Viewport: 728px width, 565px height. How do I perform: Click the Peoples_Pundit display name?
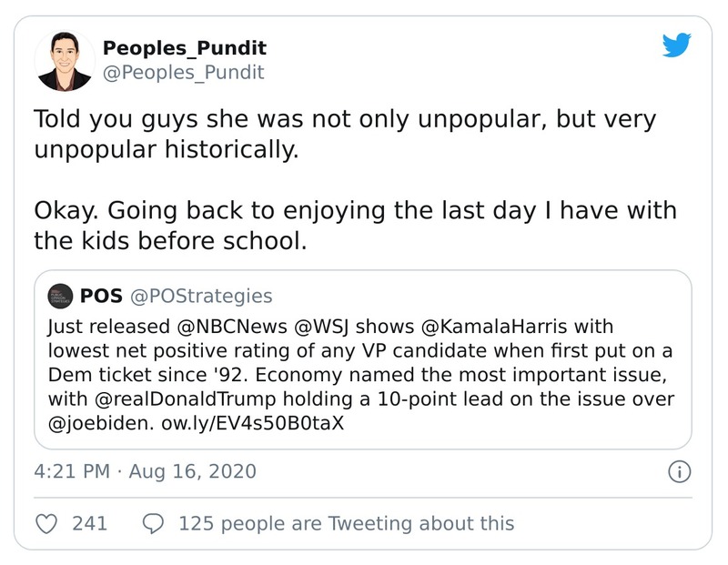tap(184, 48)
